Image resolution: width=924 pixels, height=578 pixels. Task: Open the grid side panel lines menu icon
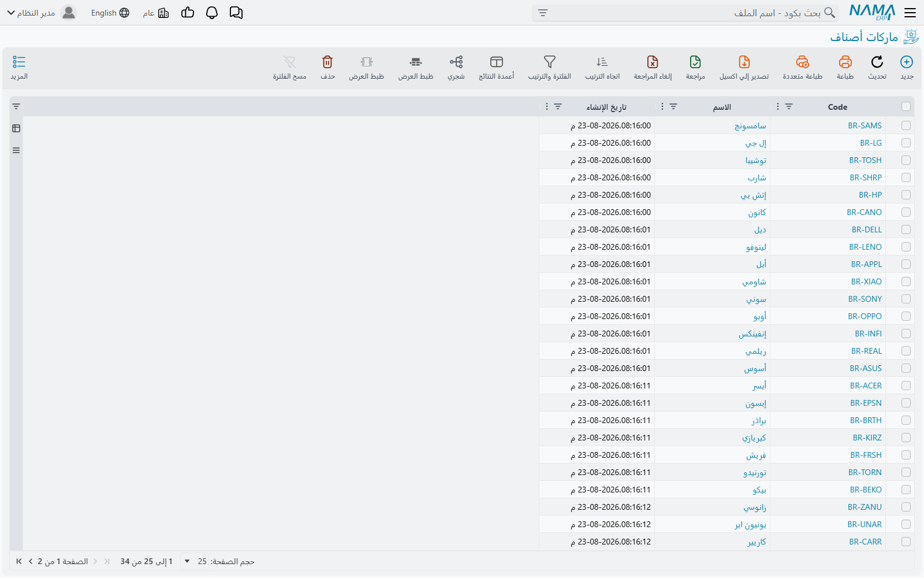click(x=16, y=150)
